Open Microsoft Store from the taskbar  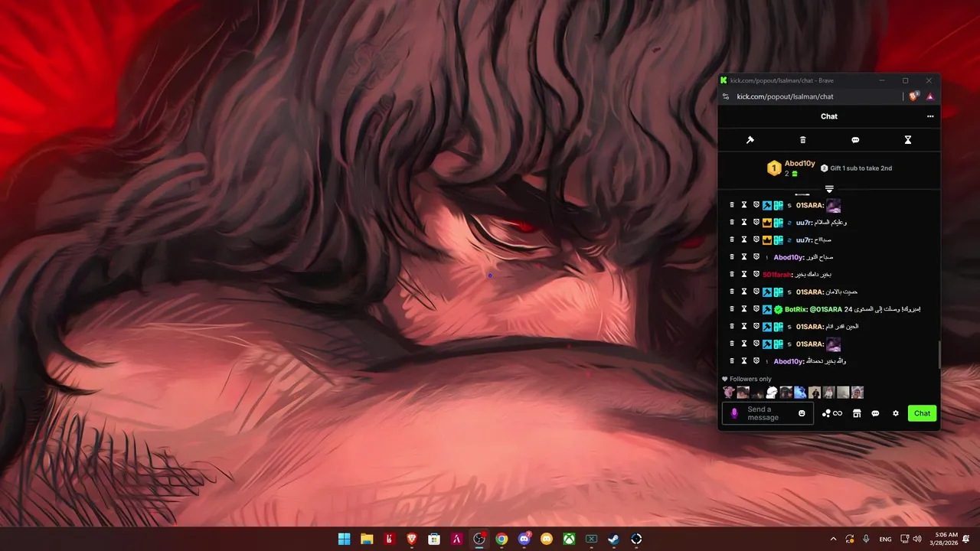click(x=434, y=539)
